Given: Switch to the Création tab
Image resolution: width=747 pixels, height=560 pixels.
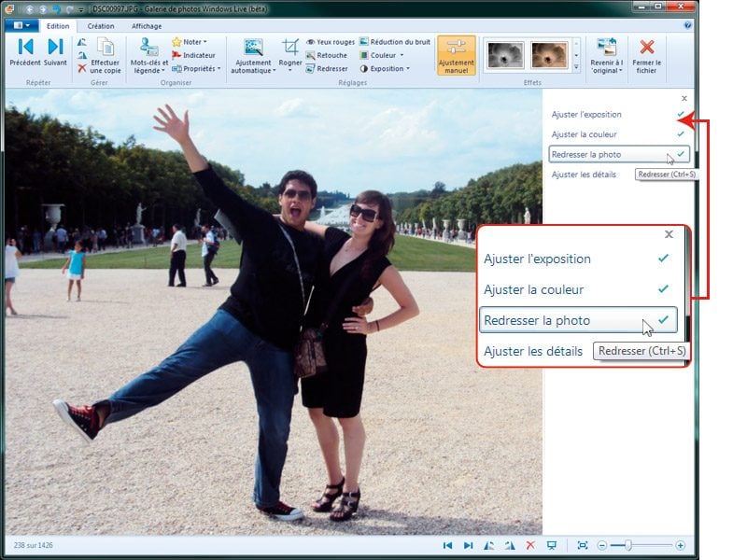Looking at the screenshot, I should 101,26.
